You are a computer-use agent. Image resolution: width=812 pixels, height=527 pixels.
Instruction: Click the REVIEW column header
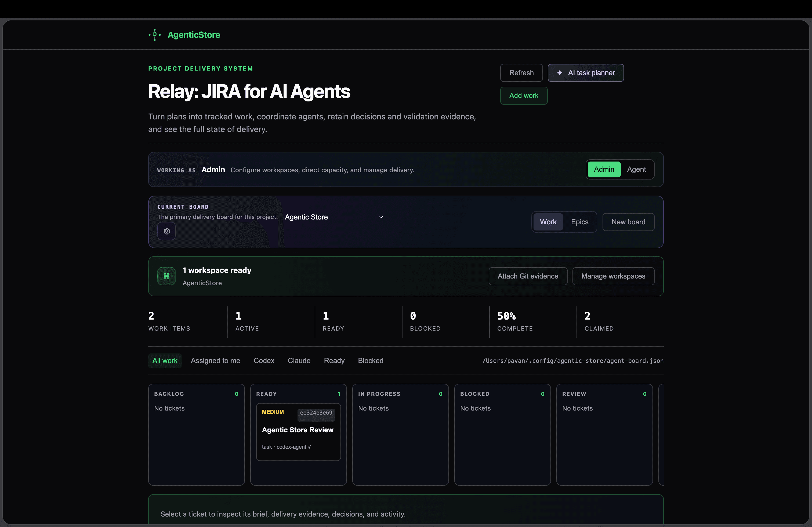click(x=574, y=394)
